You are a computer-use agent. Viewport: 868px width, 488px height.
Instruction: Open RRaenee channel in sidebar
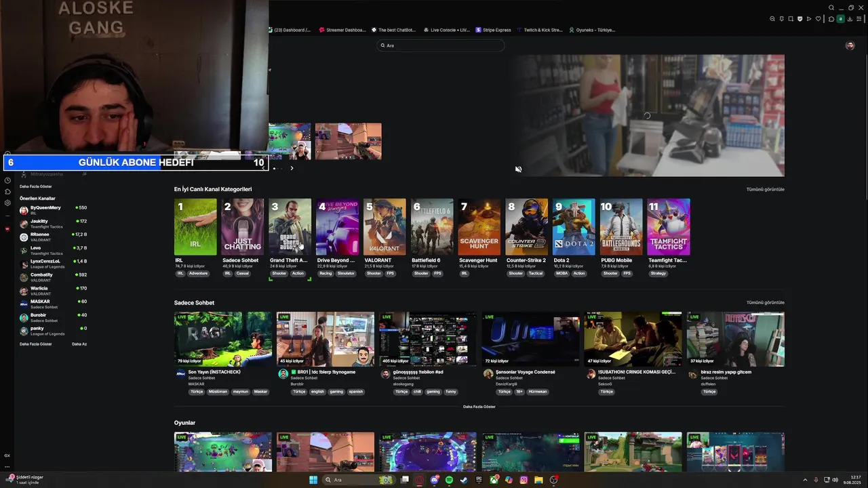[x=53, y=237]
